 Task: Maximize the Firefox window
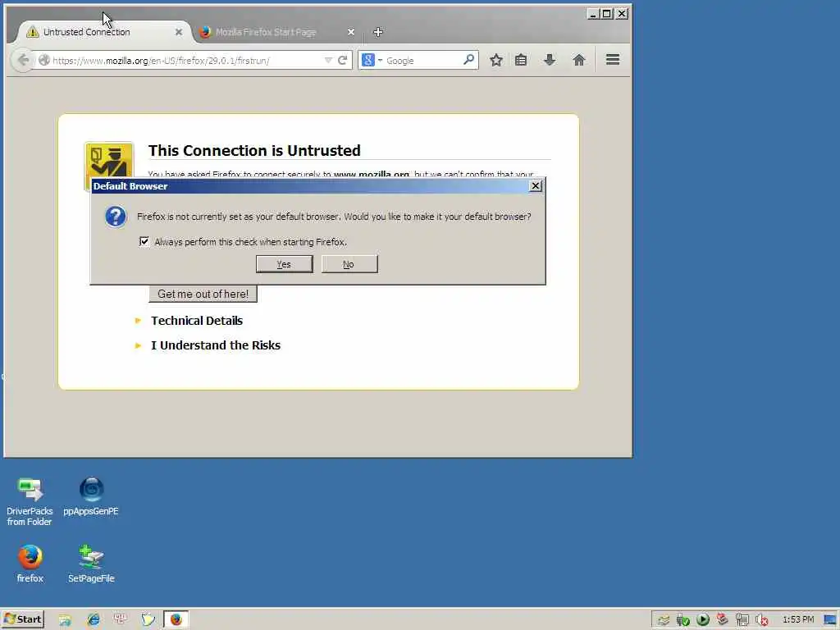tap(606, 14)
